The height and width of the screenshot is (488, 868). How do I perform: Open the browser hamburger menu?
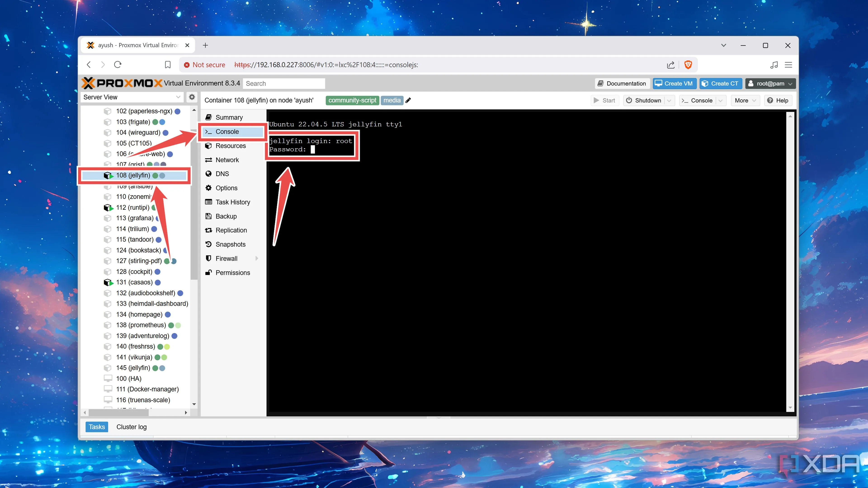(x=788, y=65)
